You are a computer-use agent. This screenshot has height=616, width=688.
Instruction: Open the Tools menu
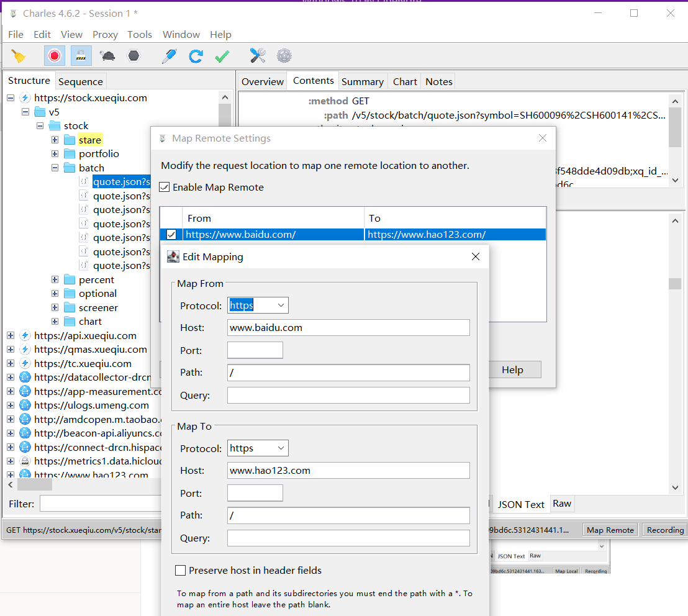tap(140, 35)
